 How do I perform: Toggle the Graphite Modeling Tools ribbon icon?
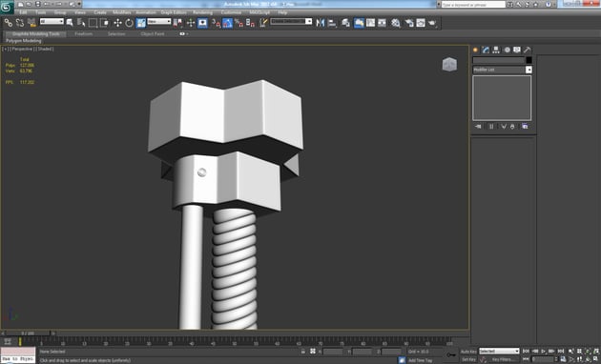359,23
